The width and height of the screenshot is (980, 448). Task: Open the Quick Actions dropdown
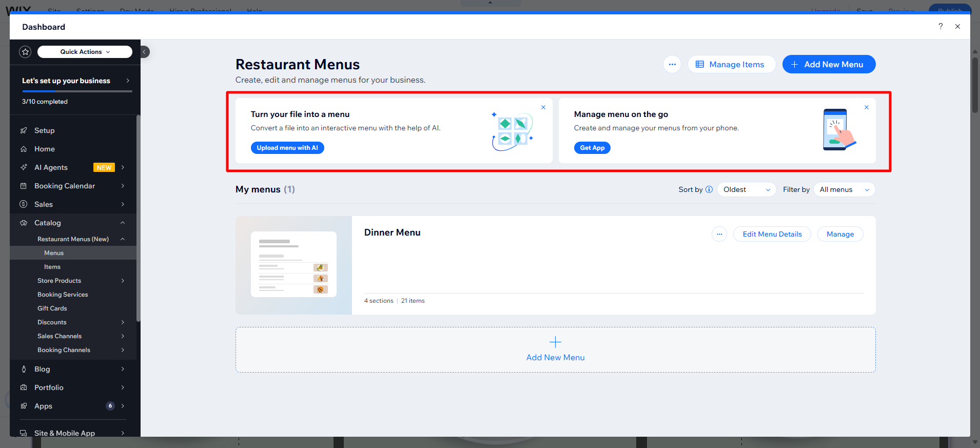click(85, 52)
